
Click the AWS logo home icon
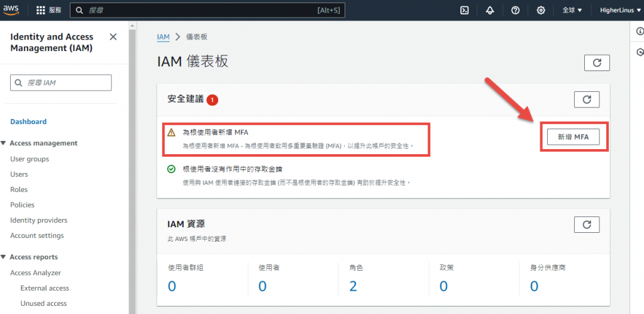point(11,10)
